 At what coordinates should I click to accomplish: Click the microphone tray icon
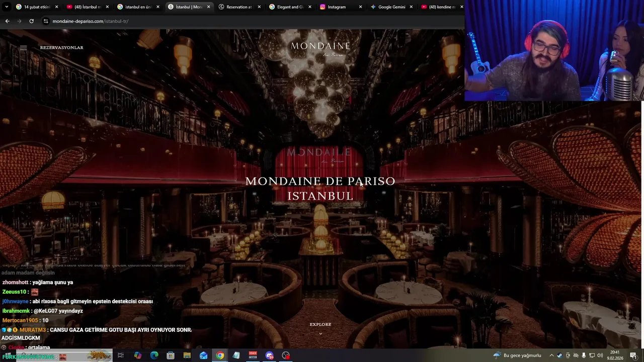(584, 355)
